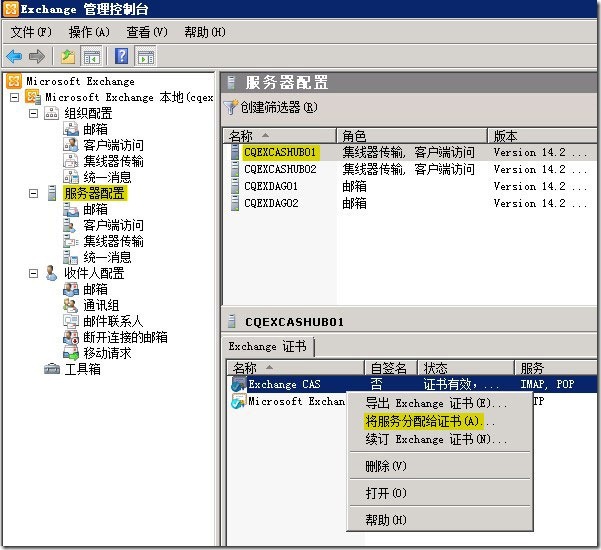The width and height of the screenshot is (601, 550).
Task: Collapse the 收件人配置 tree node
Action: pos(33,273)
